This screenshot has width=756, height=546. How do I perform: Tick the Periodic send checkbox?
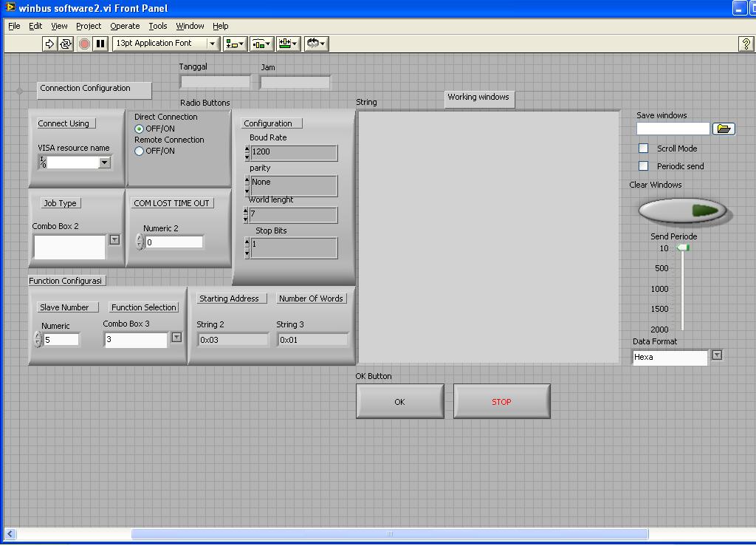click(643, 166)
